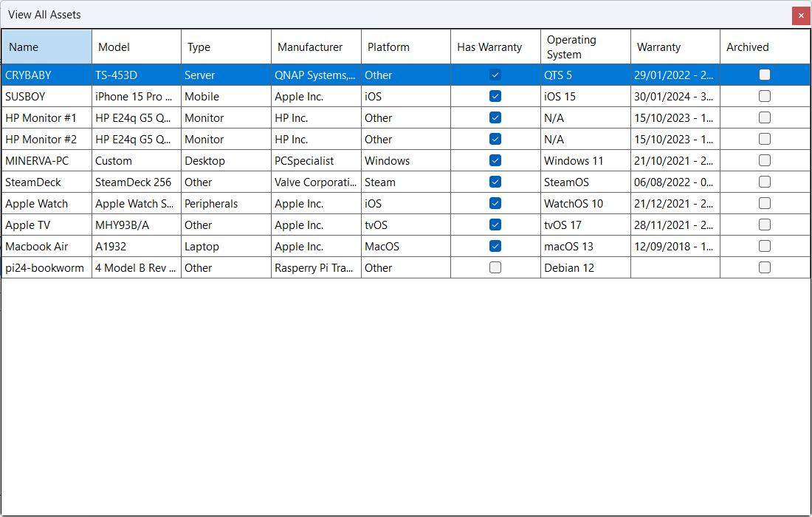Close the View All Assets window

tap(801, 16)
